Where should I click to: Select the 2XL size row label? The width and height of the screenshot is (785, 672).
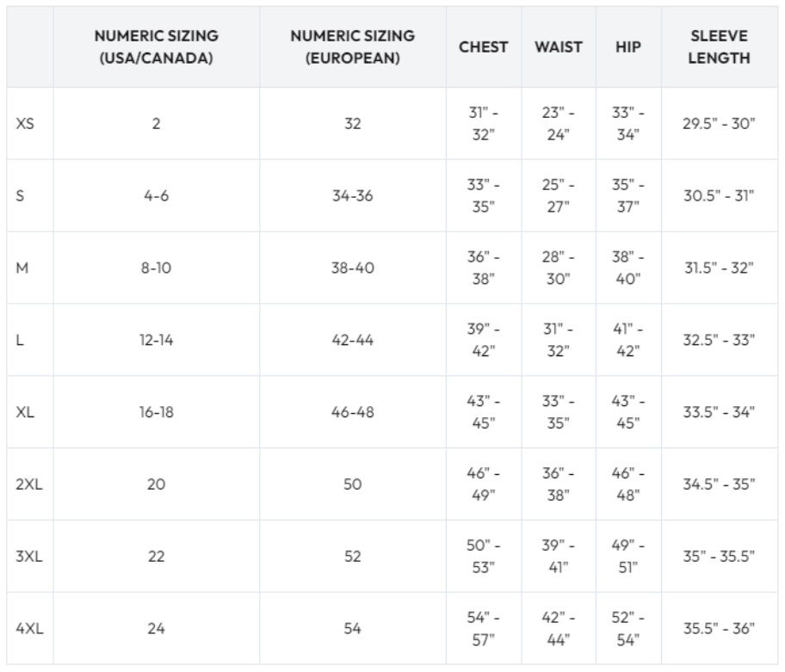tap(29, 484)
